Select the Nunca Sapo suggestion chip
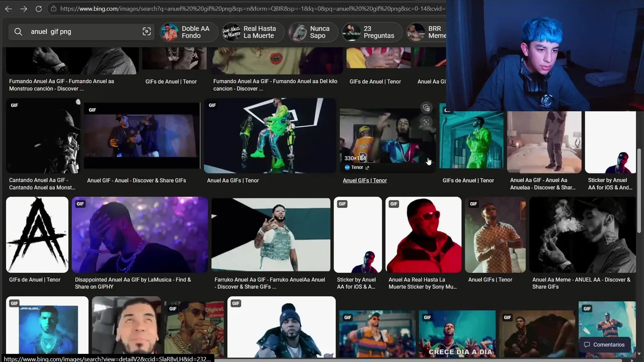This screenshot has width=644, height=362. coord(312,32)
